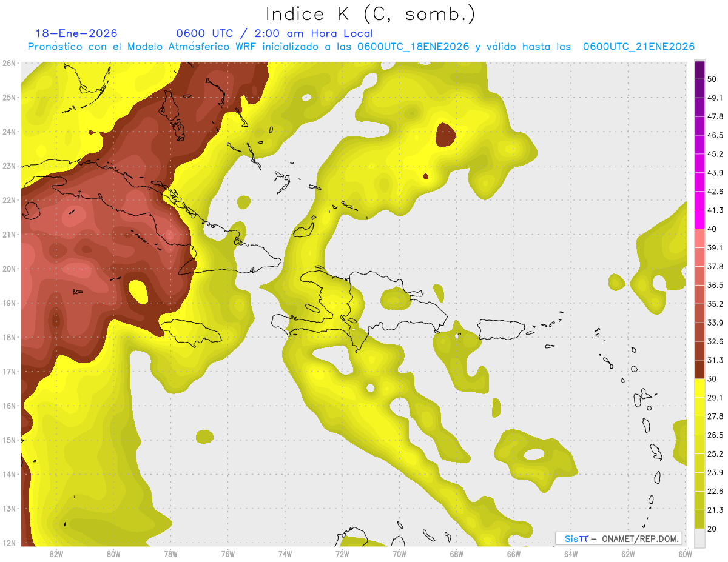Click the '42.6' colorbar value

pos(715,192)
